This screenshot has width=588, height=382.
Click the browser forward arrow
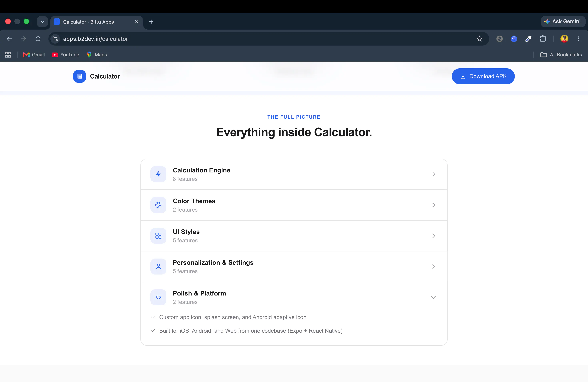[x=23, y=39]
